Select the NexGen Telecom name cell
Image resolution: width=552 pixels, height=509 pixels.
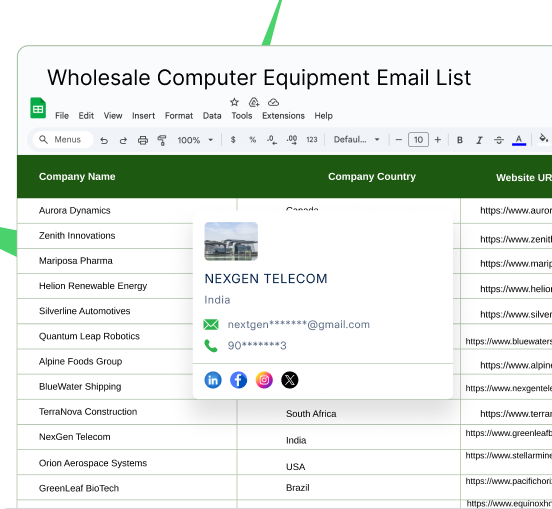(127, 437)
